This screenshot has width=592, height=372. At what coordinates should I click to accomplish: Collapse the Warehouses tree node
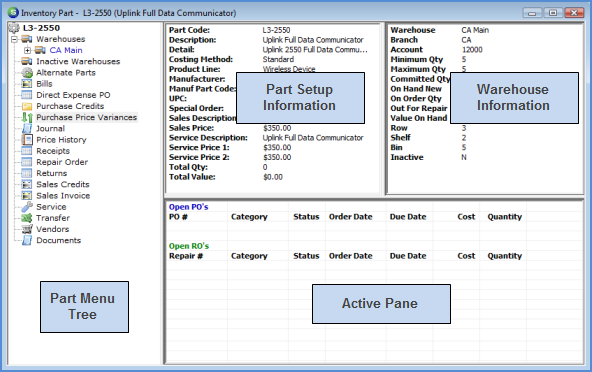point(14,39)
